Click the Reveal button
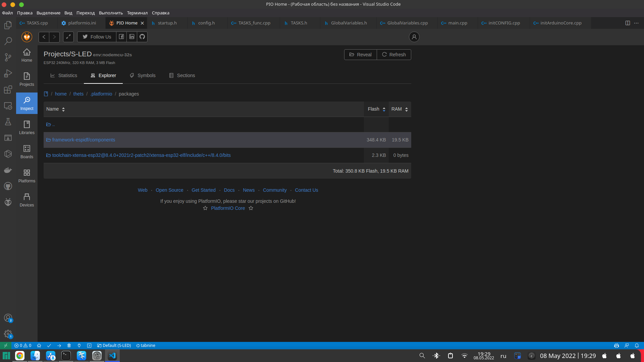This screenshot has height=362, width=644. [361, 55]
